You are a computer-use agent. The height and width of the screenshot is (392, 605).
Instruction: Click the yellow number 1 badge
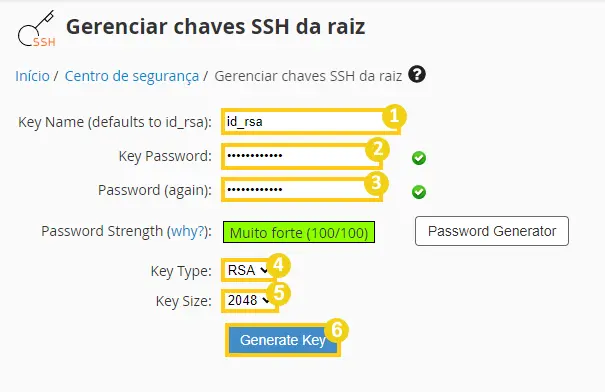tap(394, 116)
